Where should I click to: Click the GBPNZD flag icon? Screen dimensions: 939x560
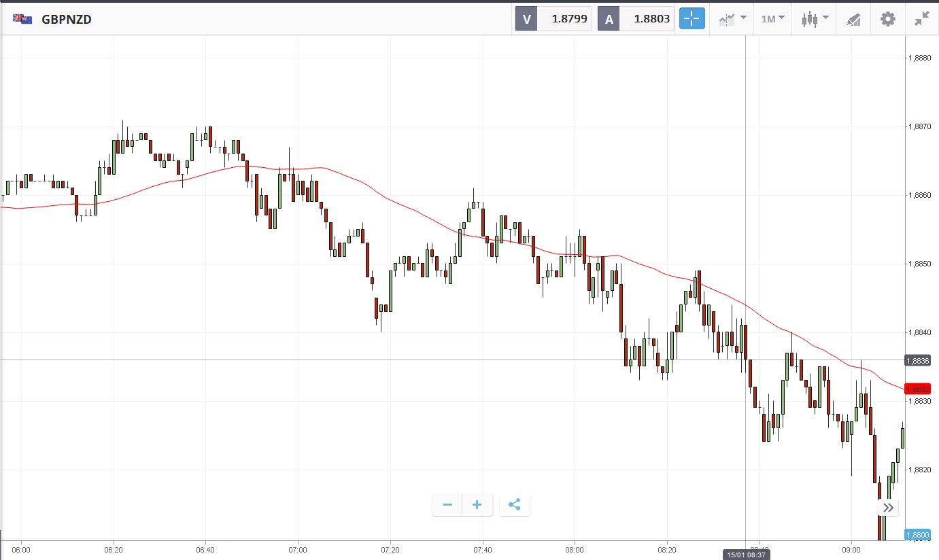[x=22, y=19]
